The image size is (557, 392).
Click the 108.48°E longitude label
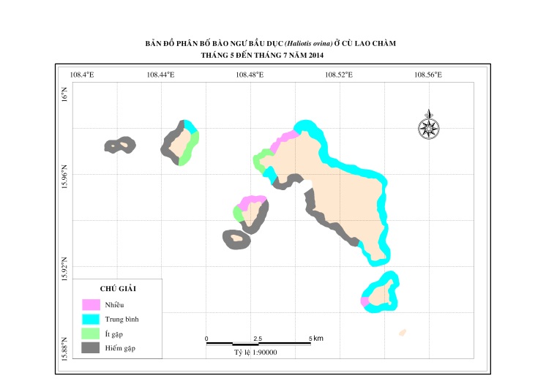pyautogui.click(x=250, y=75)
